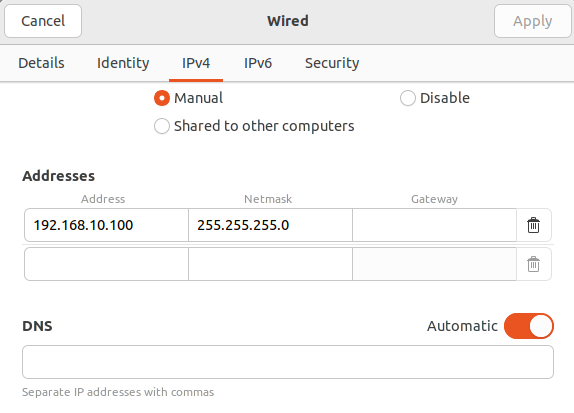Click the Addresses section heading
This screenshot has width=574, height=413.
[x=59, y=176]
